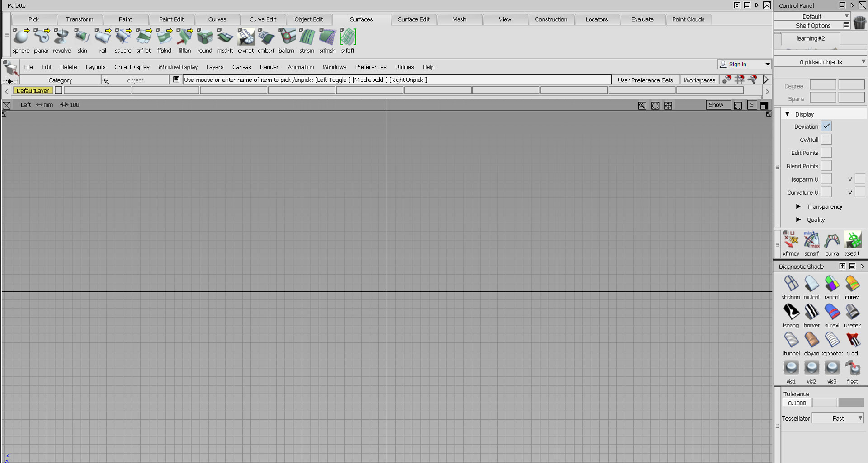The image size is (868, 463).
Task: Click the Show button in viewport
Action: click(x=716, y=105)
